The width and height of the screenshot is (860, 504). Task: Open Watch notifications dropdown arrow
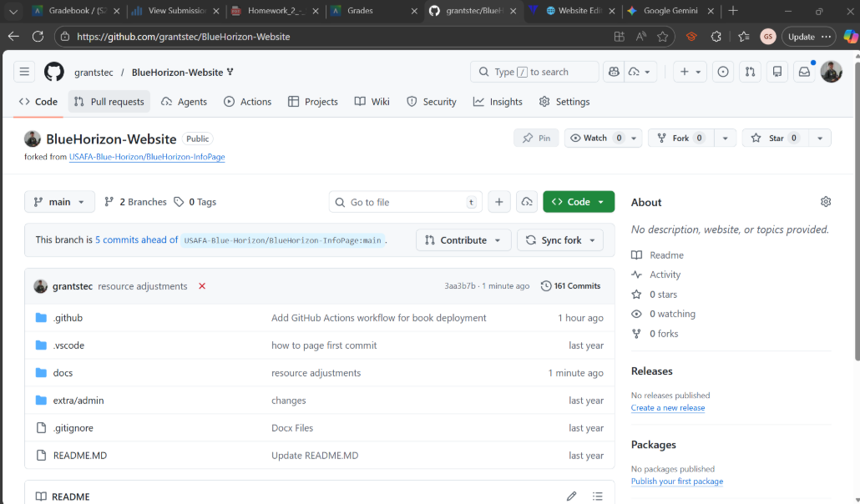(634, 139)
